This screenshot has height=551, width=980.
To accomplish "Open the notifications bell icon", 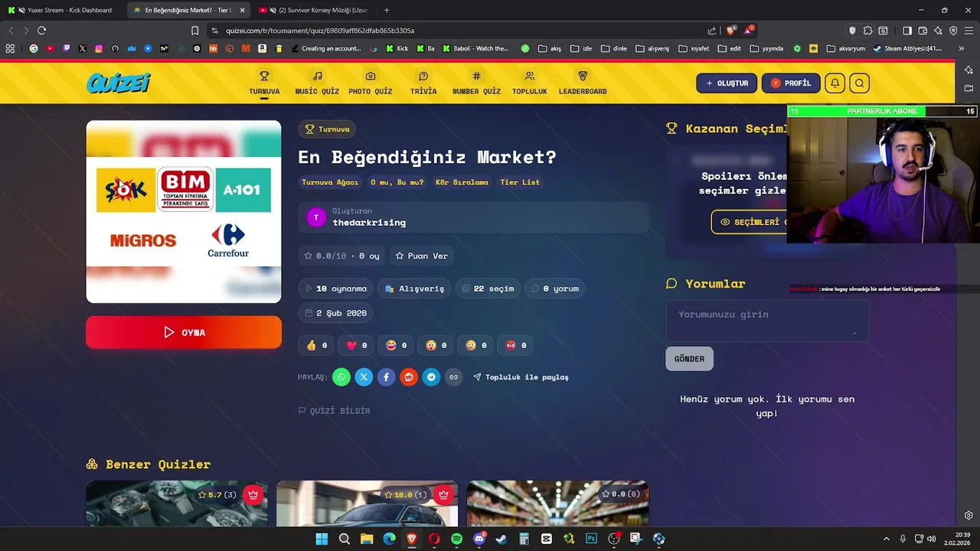I will 835,83.
